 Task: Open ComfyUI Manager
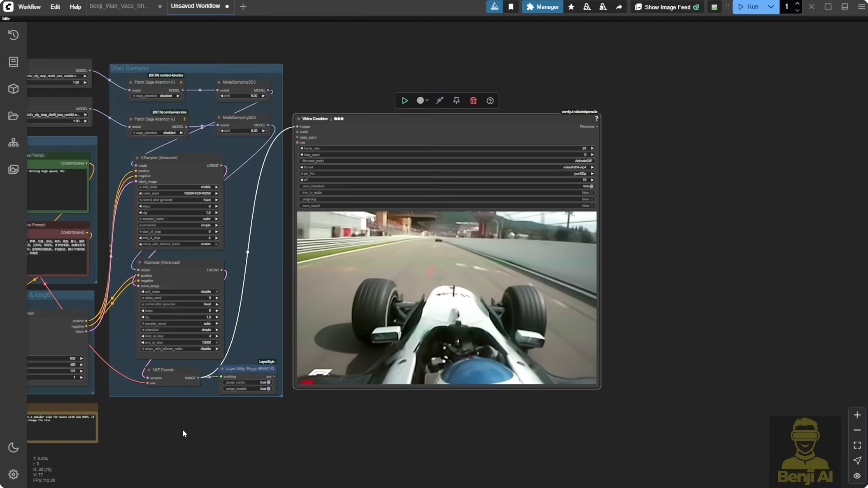pos(542,7)
